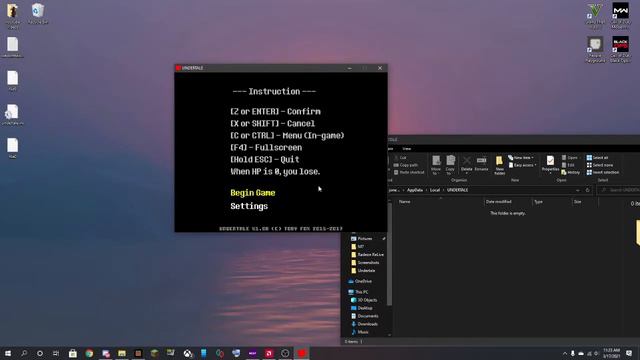Open the Windows Start menu

8,353
